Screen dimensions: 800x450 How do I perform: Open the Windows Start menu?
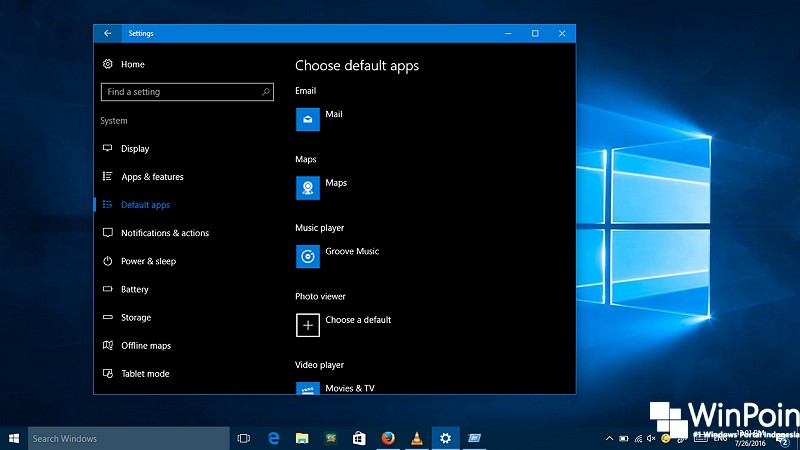[14, 438]
